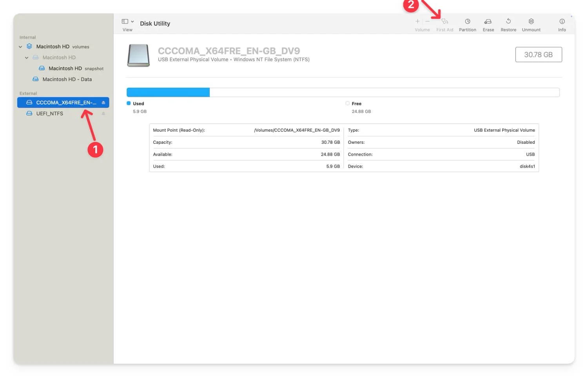Click the USB External Physical Volume type value
Screen dimensions: 588x377
tap(504, 130)
